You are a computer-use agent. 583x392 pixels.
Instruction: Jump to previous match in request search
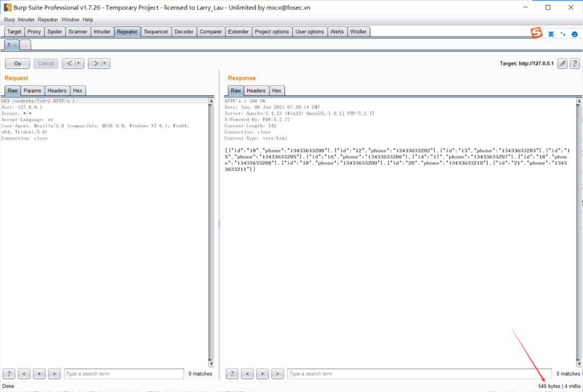point(24,374)
